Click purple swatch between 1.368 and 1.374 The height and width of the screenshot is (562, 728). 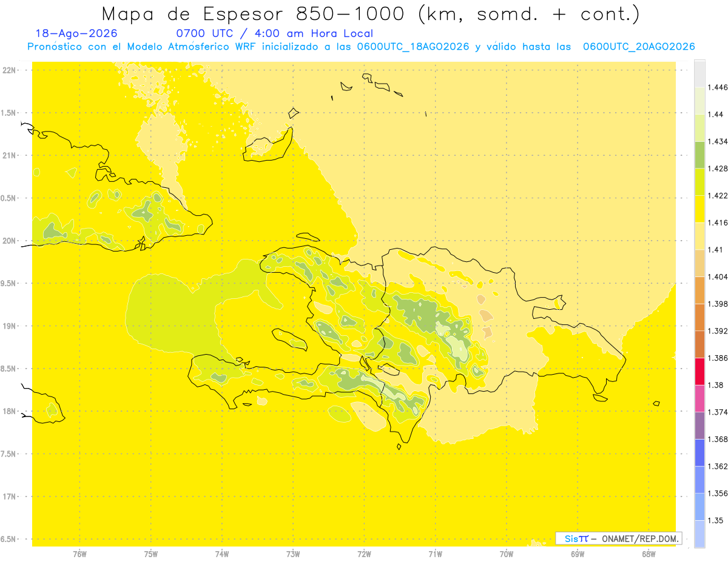(x=700, y=425)
